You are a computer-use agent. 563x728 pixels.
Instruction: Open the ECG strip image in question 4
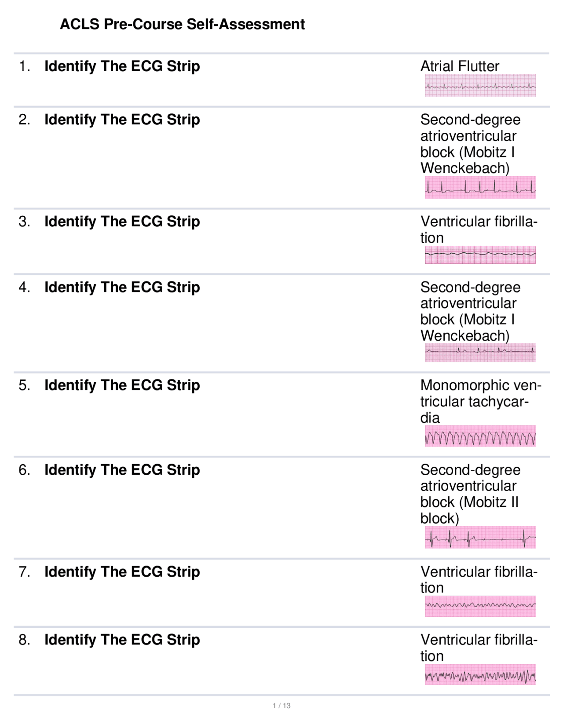(x=480, y=353)
